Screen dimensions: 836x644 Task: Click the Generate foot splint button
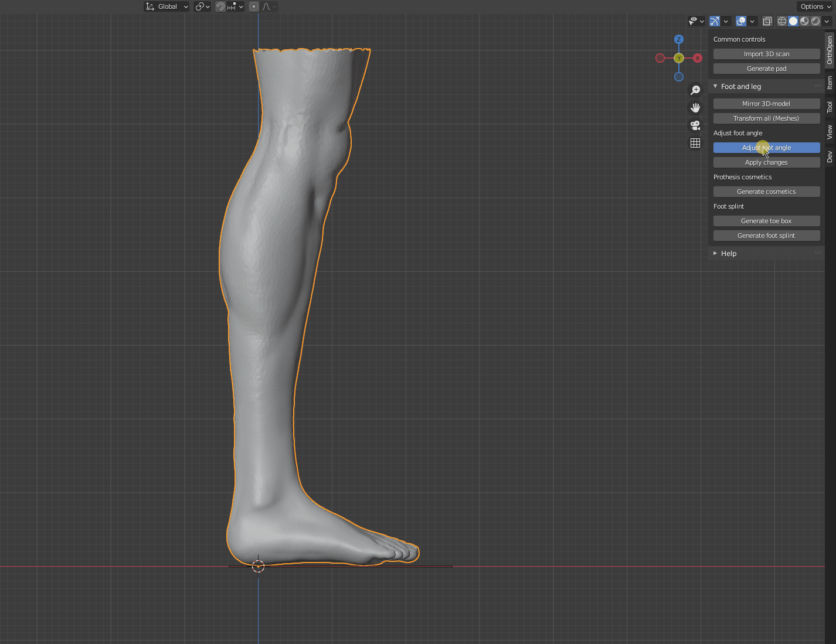[x=766, y=236]
